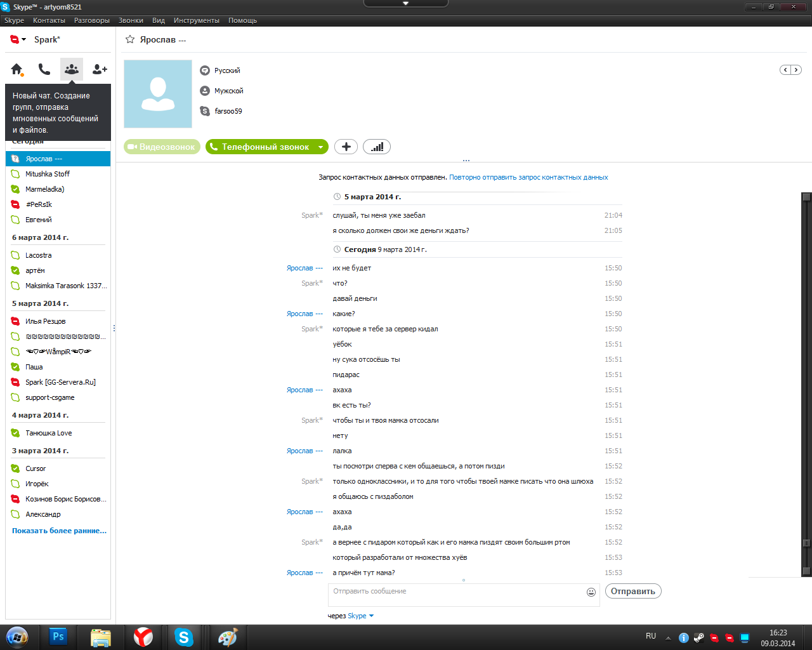Open the Cursor conversation

click(58, 468)
